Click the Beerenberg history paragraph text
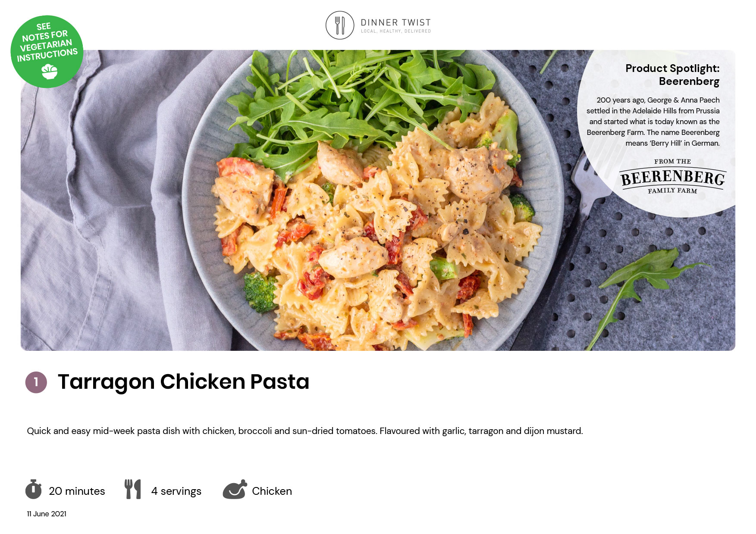This screenshot has width=756, height=534. click(653, 122)
